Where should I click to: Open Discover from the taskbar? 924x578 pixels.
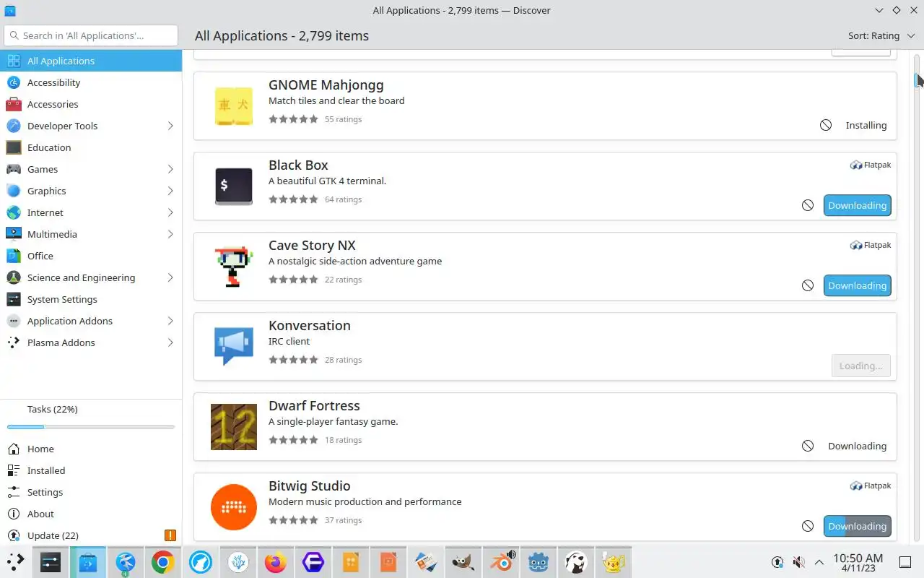coord(88,562)
